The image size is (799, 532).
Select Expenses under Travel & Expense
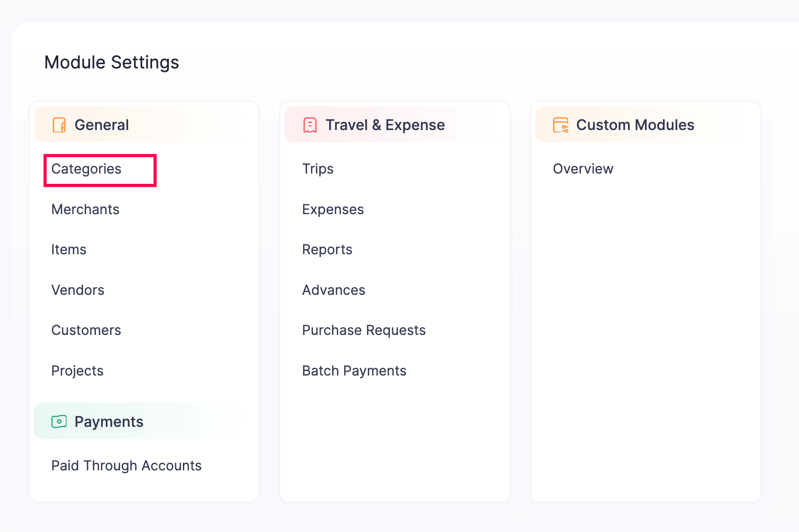click(x=333, y=209)
